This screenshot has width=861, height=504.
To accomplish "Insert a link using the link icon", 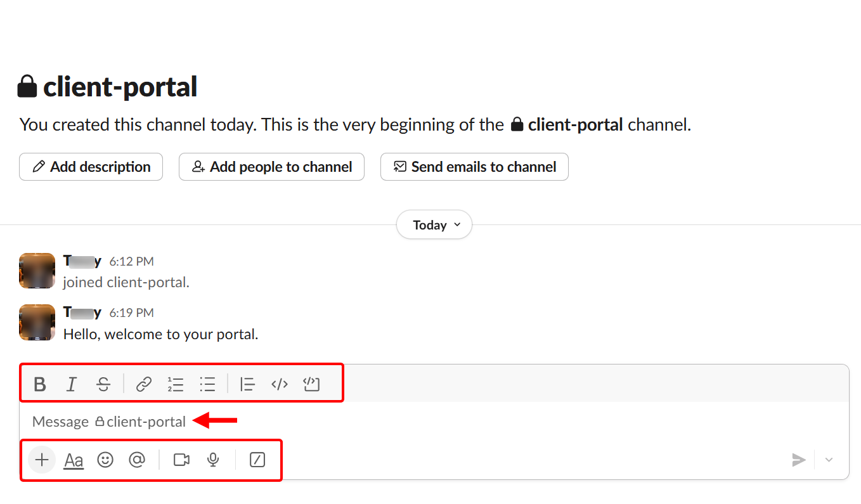I will (x=143, y=384).
